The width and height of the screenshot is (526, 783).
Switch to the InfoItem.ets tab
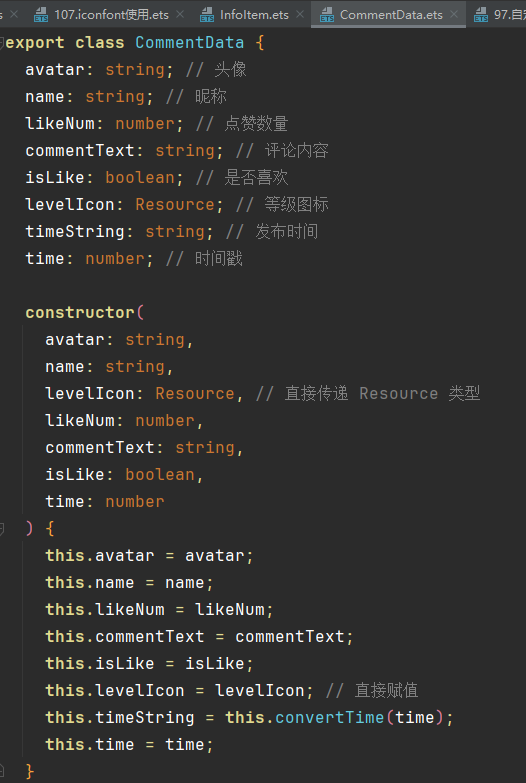coord(254,15)
